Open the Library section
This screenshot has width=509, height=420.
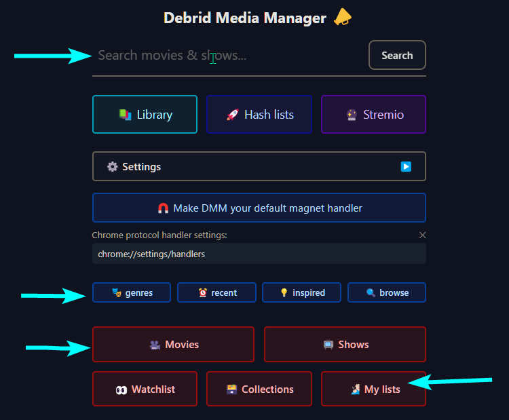point(145,114)
